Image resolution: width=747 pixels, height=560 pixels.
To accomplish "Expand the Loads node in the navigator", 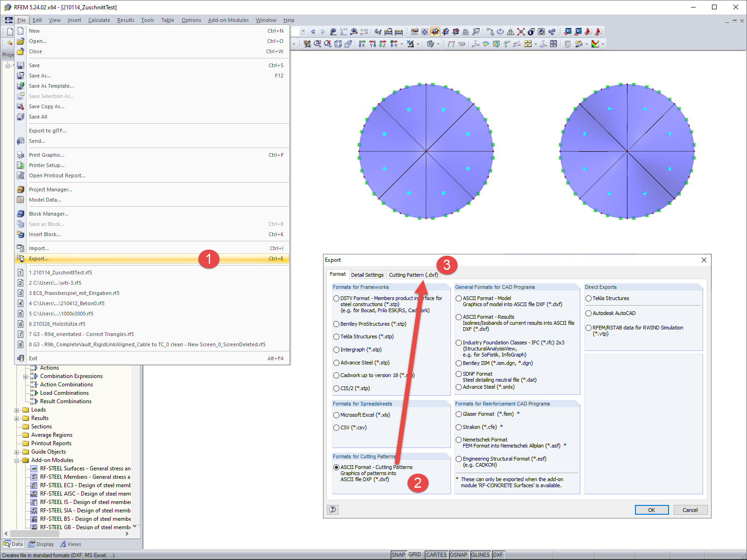I will click(16, 410).
